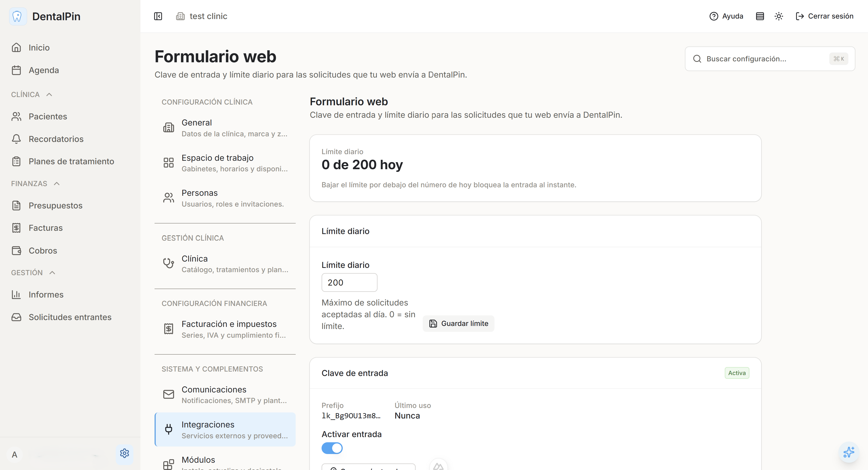
Task: Click the Buscar configuración search field
Action: tap(770, 59)
